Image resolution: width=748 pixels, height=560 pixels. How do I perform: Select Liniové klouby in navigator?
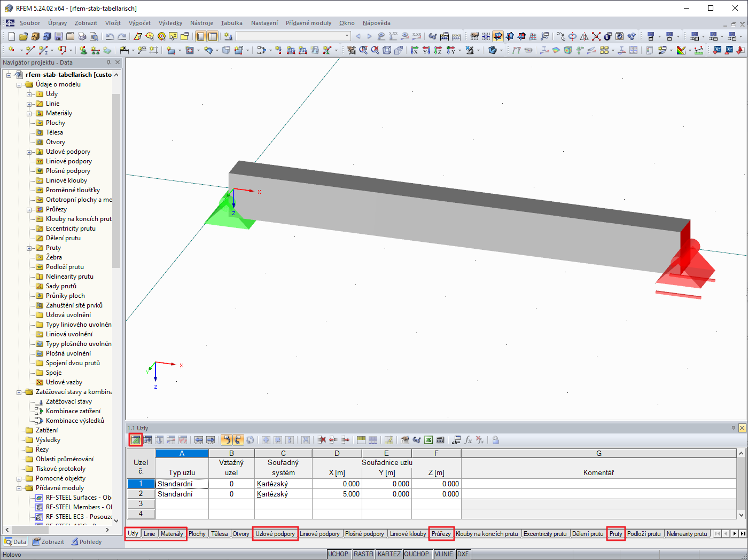point(66,180)
